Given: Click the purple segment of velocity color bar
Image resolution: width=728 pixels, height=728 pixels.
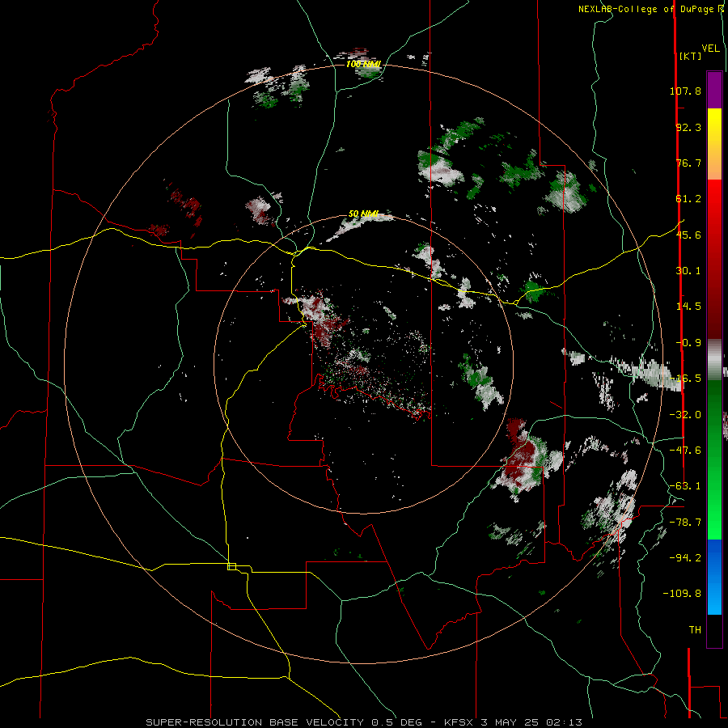Looking at the screenshot, I should coord(714,90).
